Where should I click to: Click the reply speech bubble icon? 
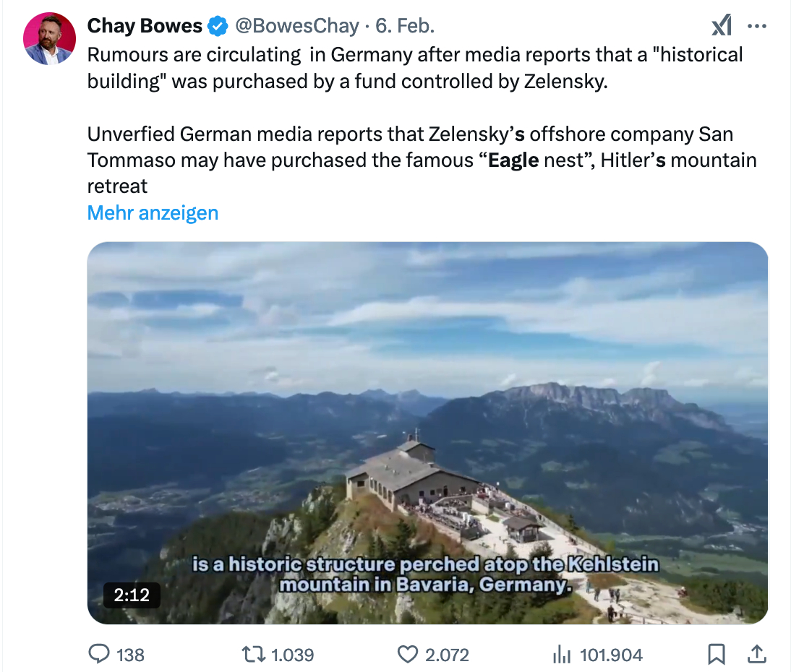98,654
